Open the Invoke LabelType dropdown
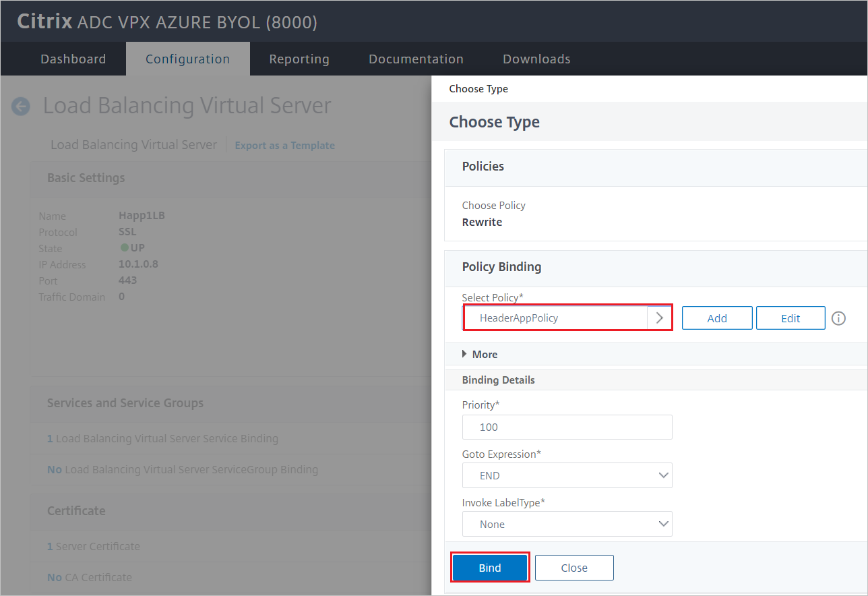This screenshot has width=868, height=596. (x=567, y=524)
